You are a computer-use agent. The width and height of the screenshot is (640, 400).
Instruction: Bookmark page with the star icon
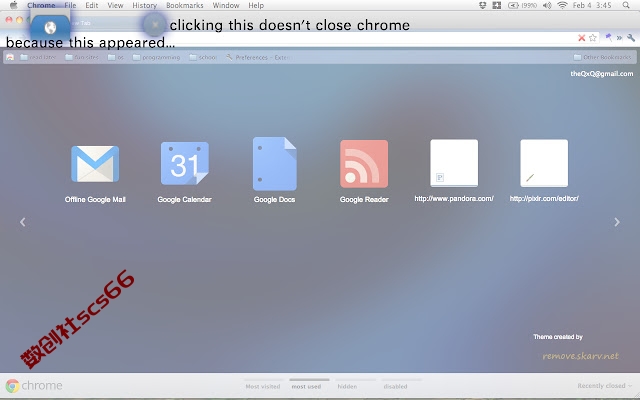tap(593, 38)
